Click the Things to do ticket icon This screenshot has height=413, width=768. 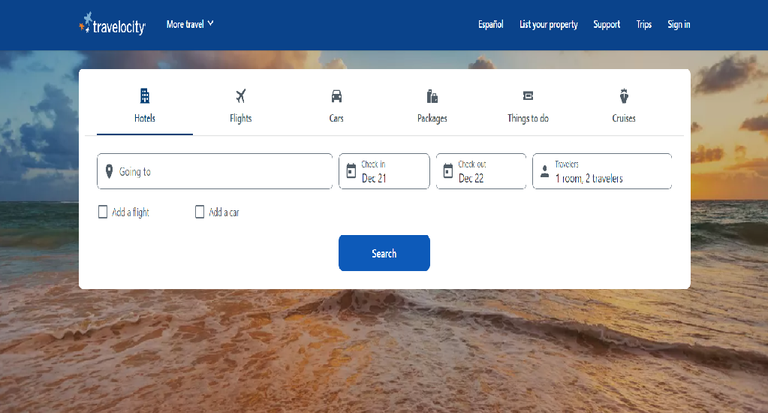point(528,96)
